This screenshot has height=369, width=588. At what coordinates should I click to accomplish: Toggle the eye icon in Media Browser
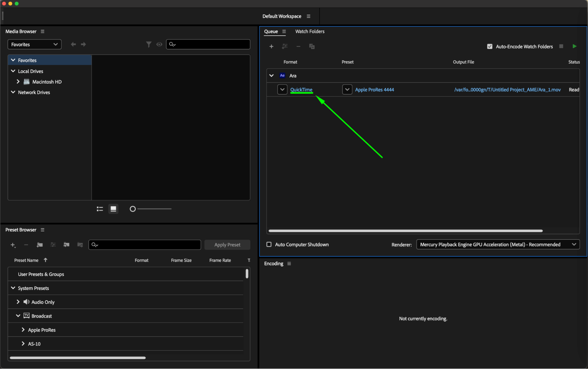(159, 44)
